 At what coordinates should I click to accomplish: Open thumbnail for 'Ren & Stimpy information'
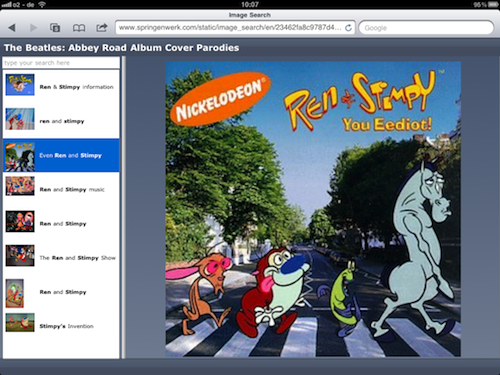[20, 85]
